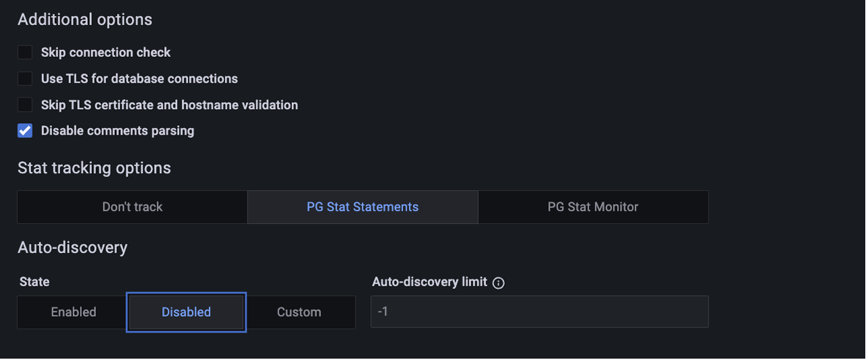Screen dimensions: 868x360
Task: Choose PG Stat Statements tracking
Action: point(362,207)
